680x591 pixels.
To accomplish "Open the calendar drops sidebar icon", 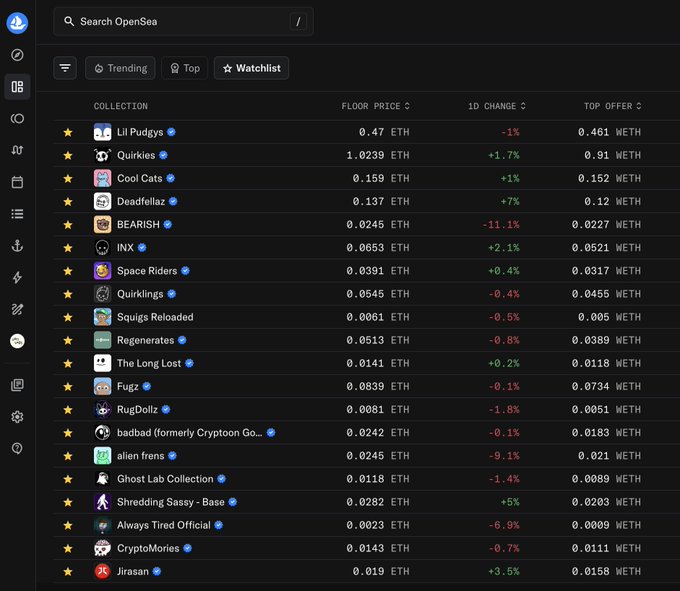I will pos(17,182).
